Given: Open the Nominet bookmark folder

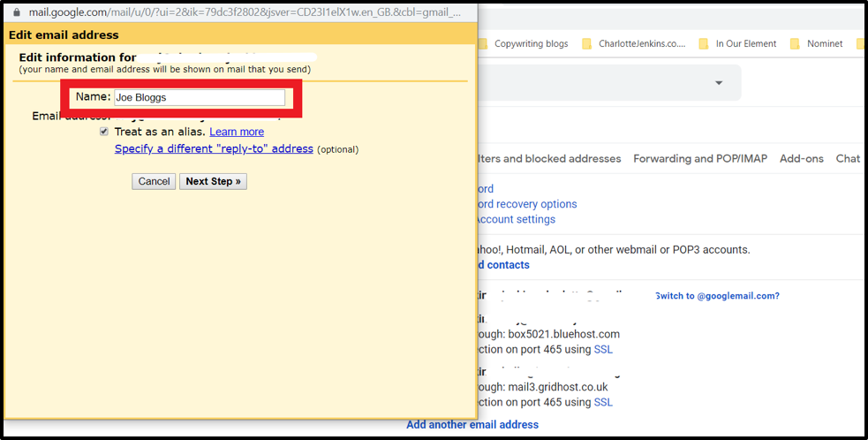Looking at the screenshot, I should click(x=823, y=43).
